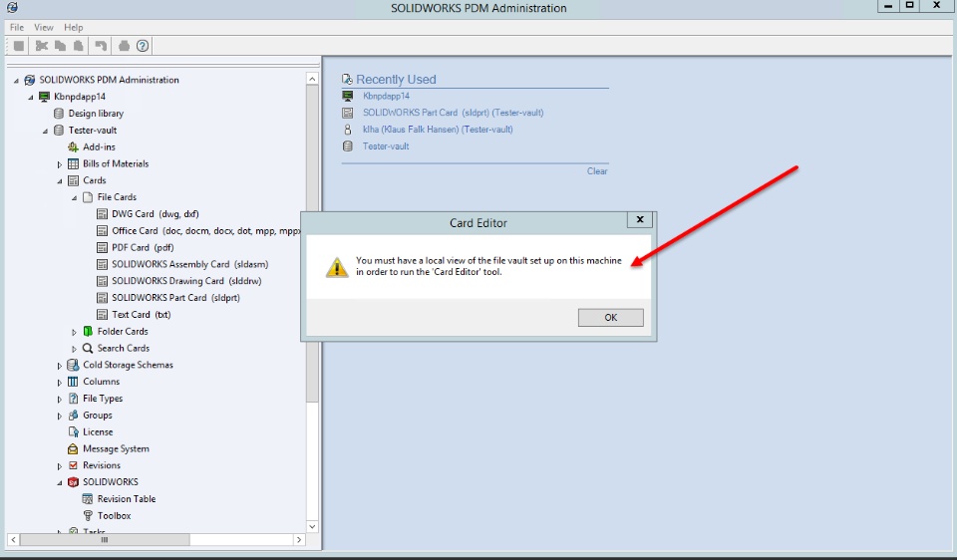Click the tree panel scroll up arrow
Screen dimensions: 957x560
pyautogui.click(x=312, y=79)
